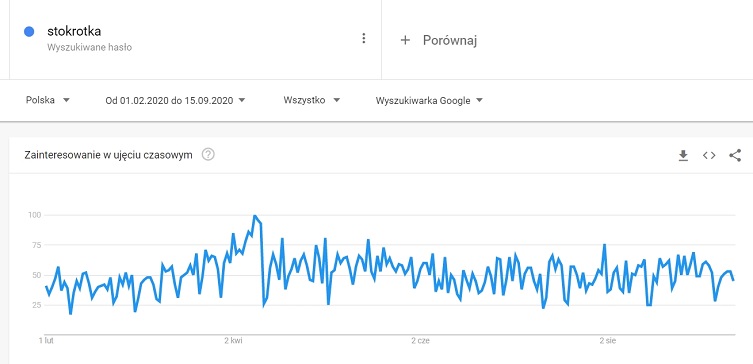Open the date range Od 01.02.2020 do 15.09.2020
753x364 pixels.
point(175,100)
